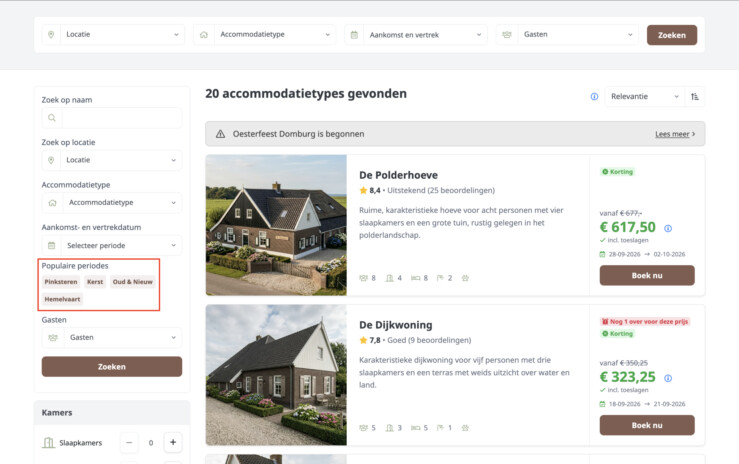739x464 pixels.
Task: Open De Polderhoeve photo
Action: tap(276, 225)
